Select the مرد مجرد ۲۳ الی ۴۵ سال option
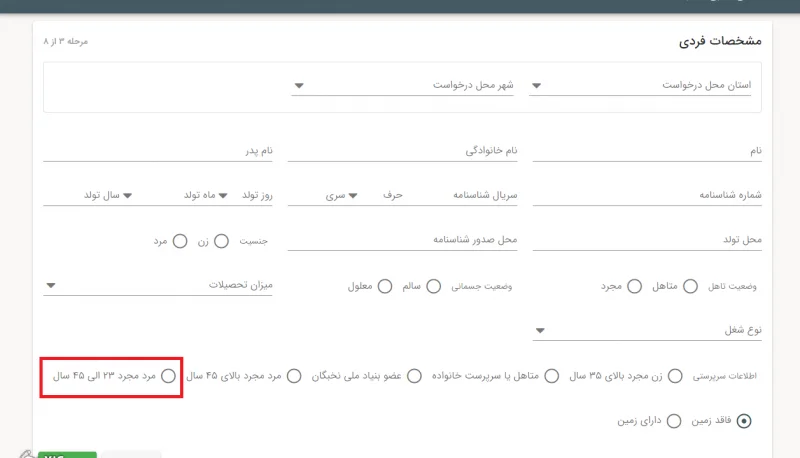Screen dimensions: 800x458 168,376
